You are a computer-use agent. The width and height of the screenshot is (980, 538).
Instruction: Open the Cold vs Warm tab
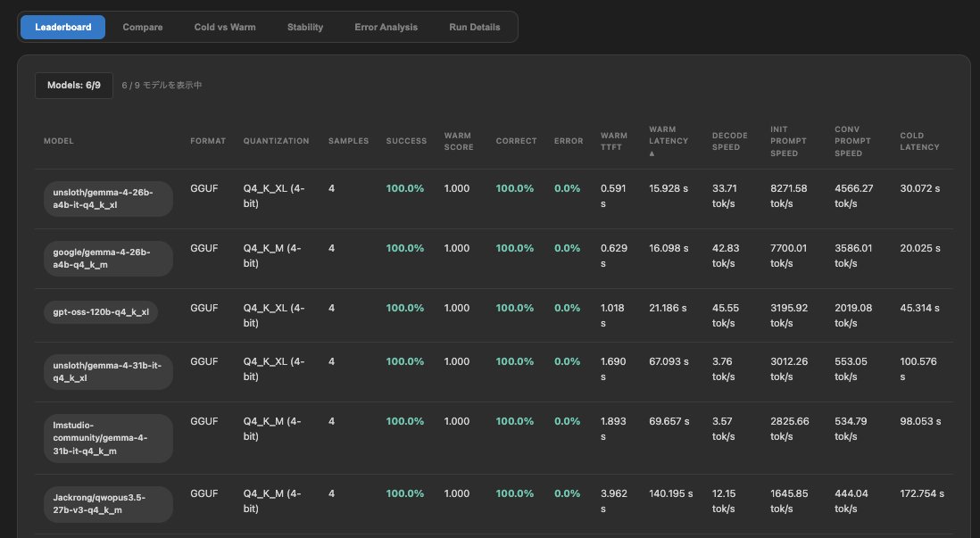[x=225, y=27]
